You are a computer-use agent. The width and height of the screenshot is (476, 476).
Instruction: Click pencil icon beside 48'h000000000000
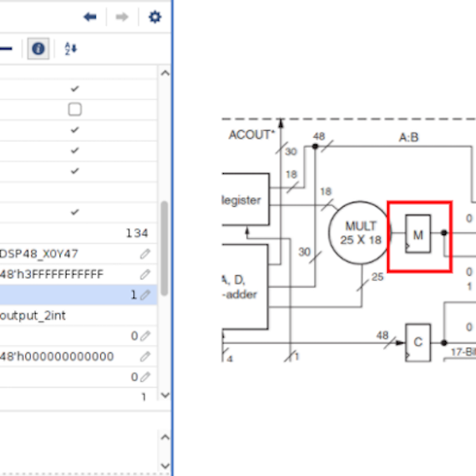[145, 357]
